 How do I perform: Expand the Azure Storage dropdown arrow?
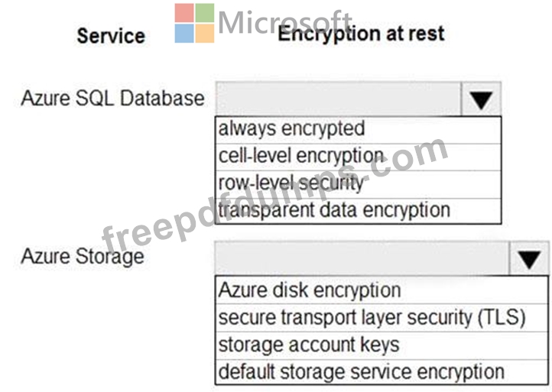pyautogui.click(x=529, y=258)
